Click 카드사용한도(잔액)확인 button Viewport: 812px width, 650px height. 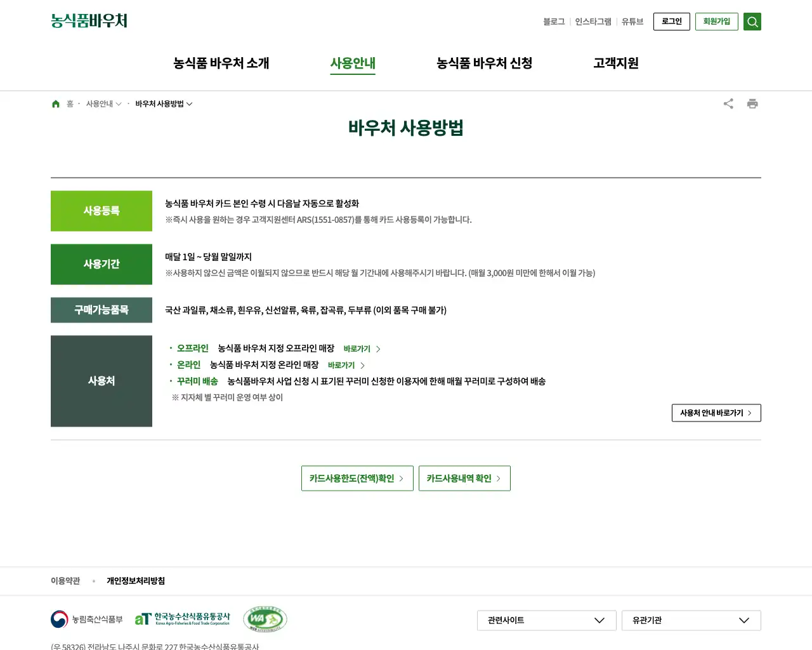pos(357,479)
